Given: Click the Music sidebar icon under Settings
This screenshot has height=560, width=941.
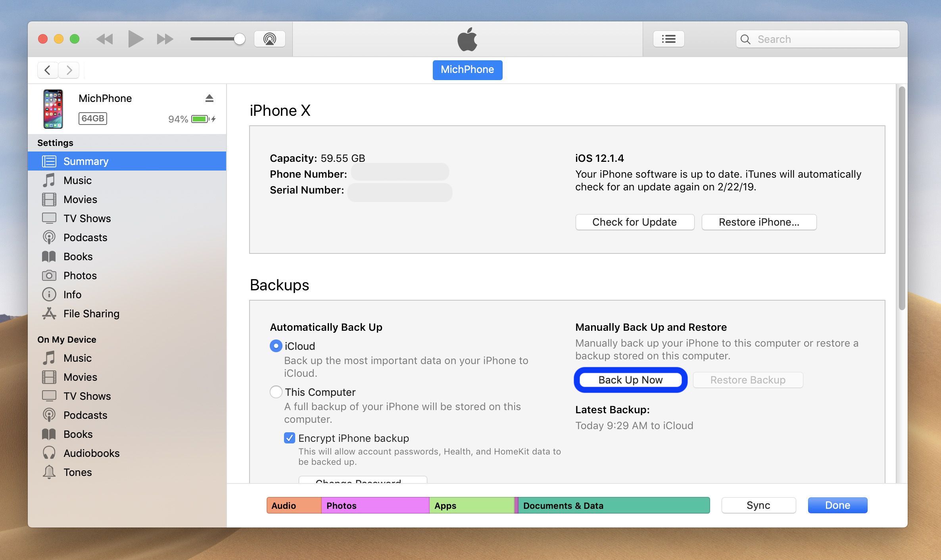Looking at the screenshot, I should pos(49,179).
